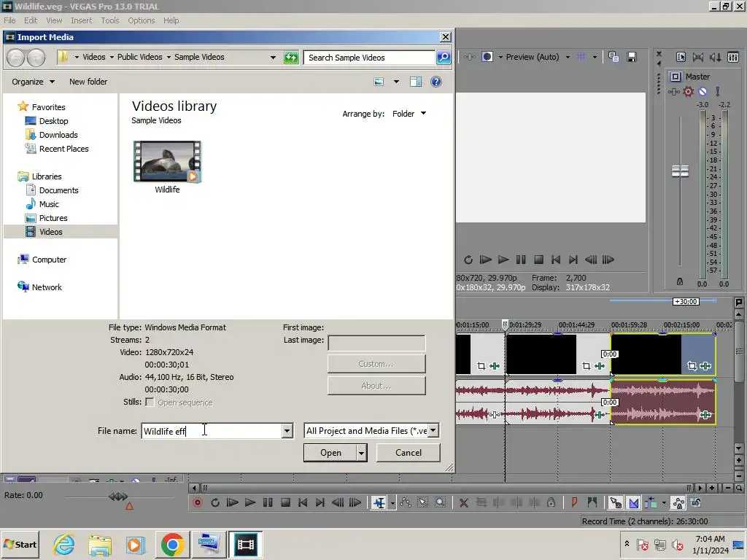This screenshot has width=747, height=560.
Task: Click the Master volume fader handle
Action: [680, 171]
